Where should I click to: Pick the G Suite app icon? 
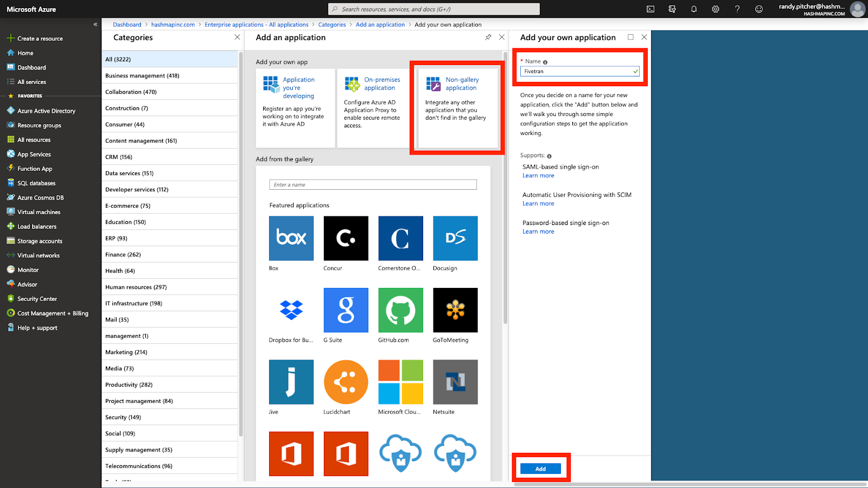tap(346, 310)
